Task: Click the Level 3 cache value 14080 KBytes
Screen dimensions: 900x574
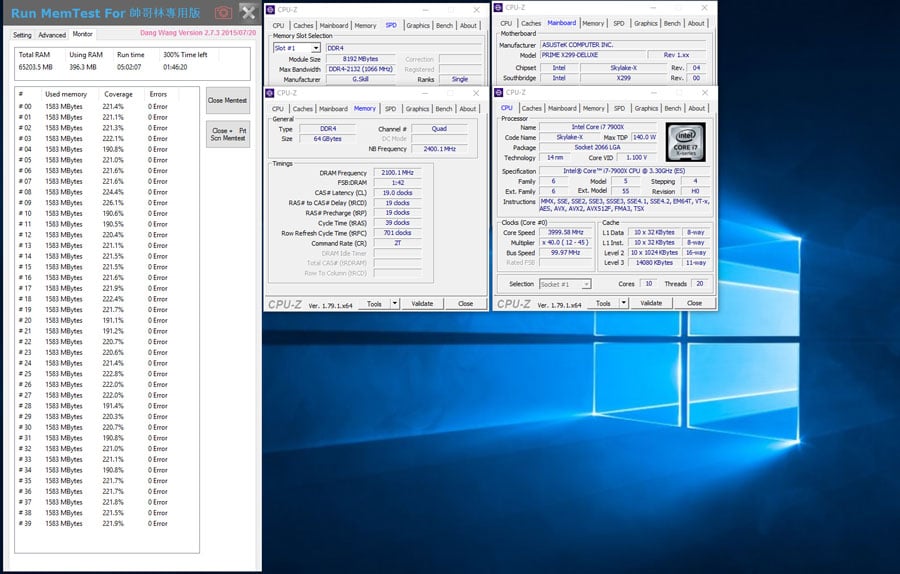Action: [x=654, y=262]
